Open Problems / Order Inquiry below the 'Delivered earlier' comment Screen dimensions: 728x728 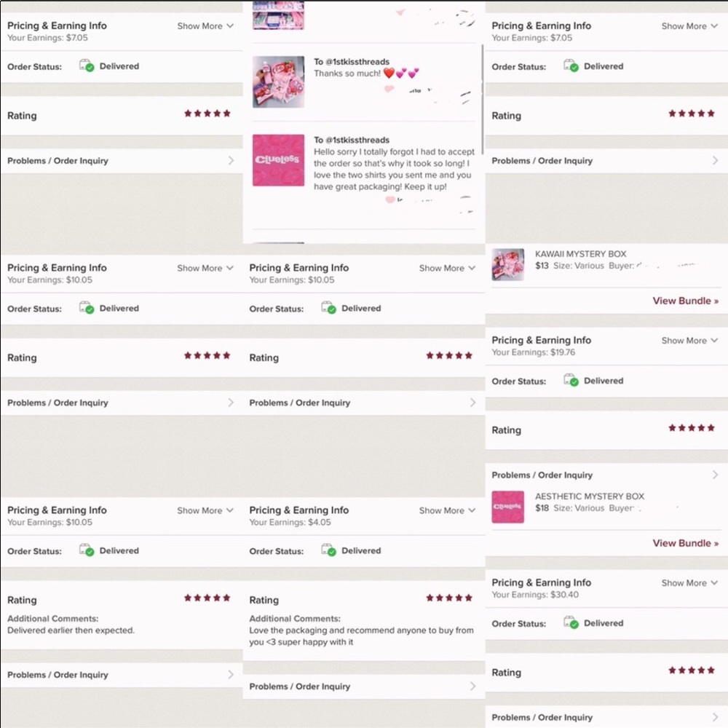pyautogui.click(x=122, y=675)
